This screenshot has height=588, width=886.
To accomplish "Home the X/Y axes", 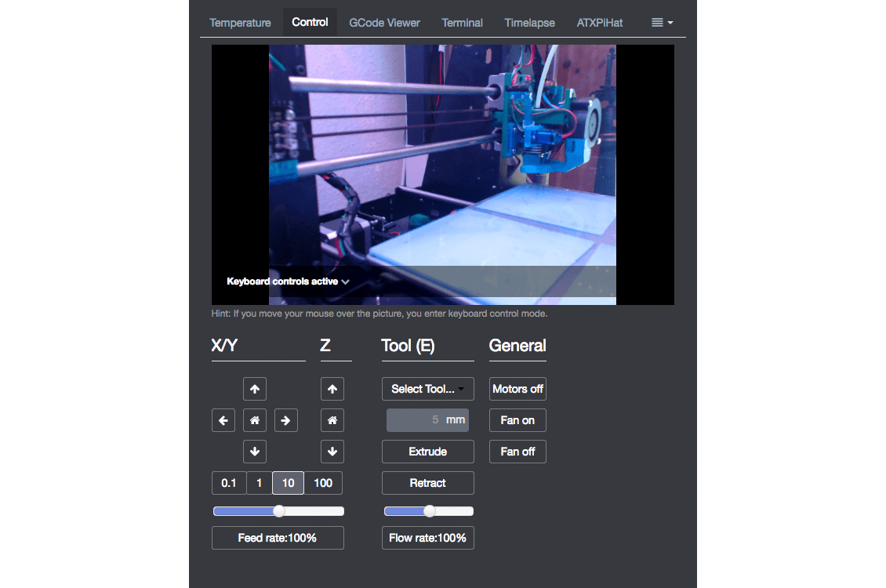I will [254, 420].
